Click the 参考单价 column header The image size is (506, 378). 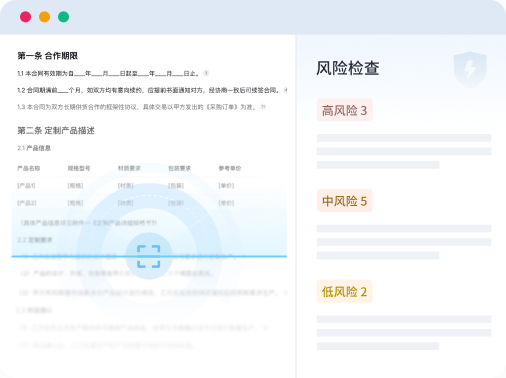coord(230,168)
